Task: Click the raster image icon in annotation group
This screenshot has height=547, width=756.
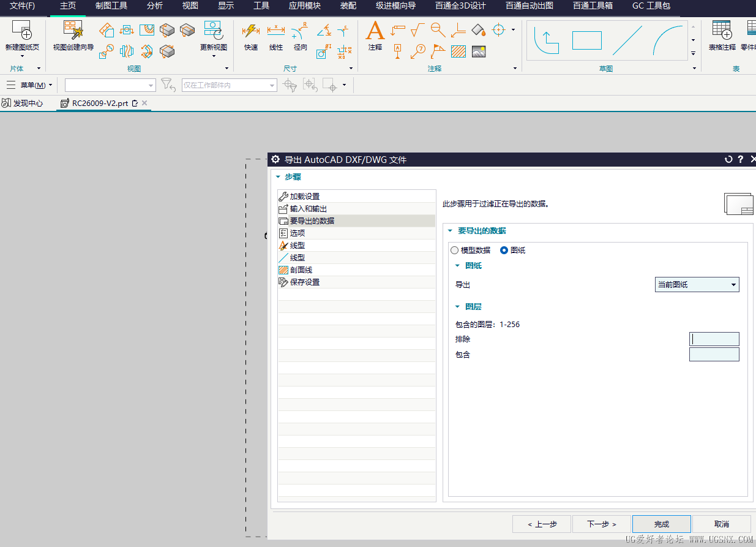Action: 479,51
